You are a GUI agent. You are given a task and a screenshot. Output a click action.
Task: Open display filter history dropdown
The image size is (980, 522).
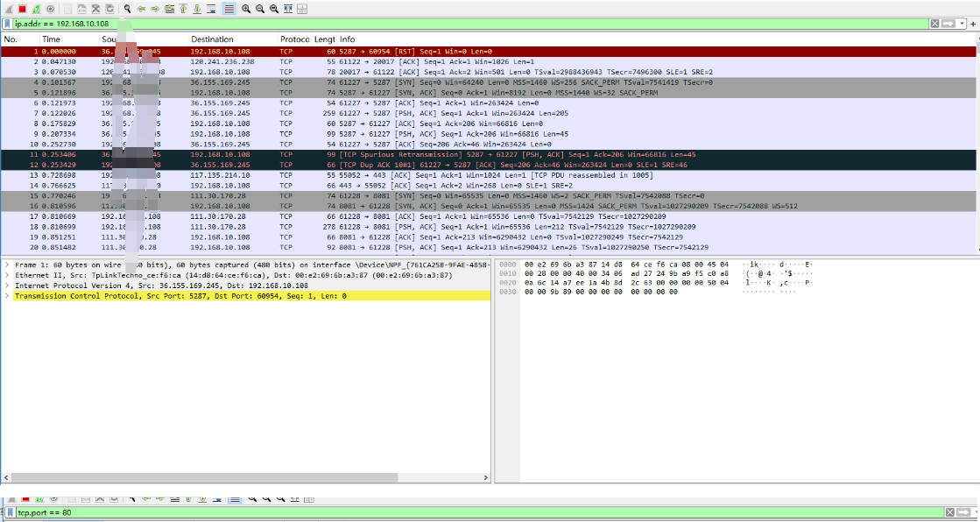[x=962, y=24]
